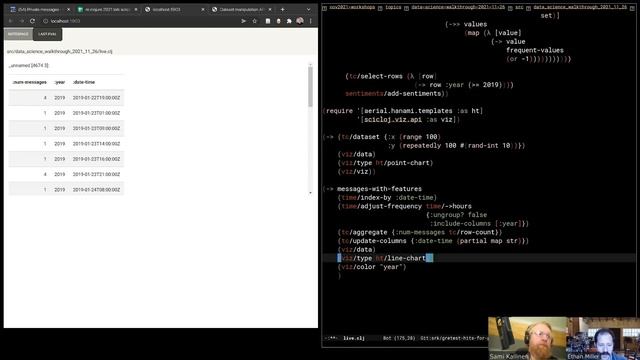
Task: Click the 'viz/color "year"' code line
Action: click(x=372, y=267)
